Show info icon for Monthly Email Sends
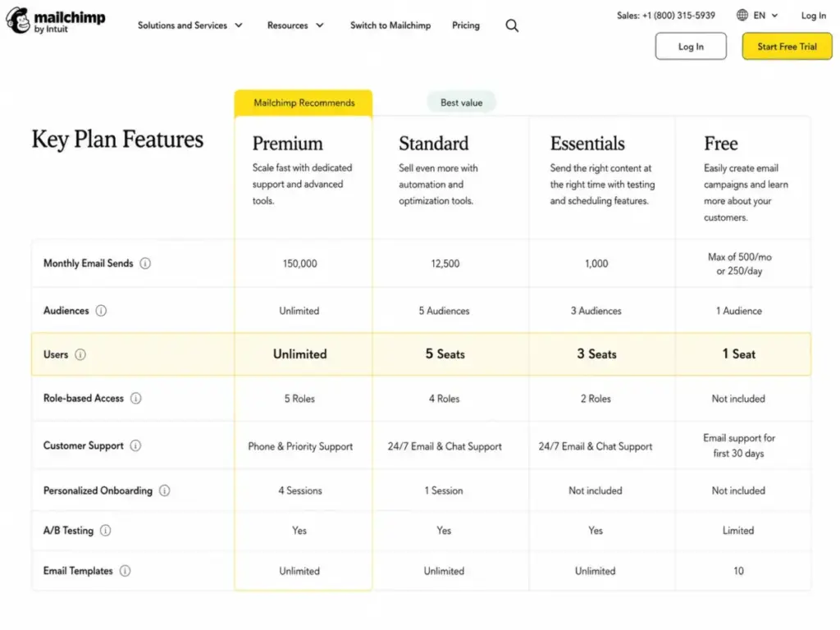Image resolution: width=840 pixels, height=630 pixels. (145, 263)
